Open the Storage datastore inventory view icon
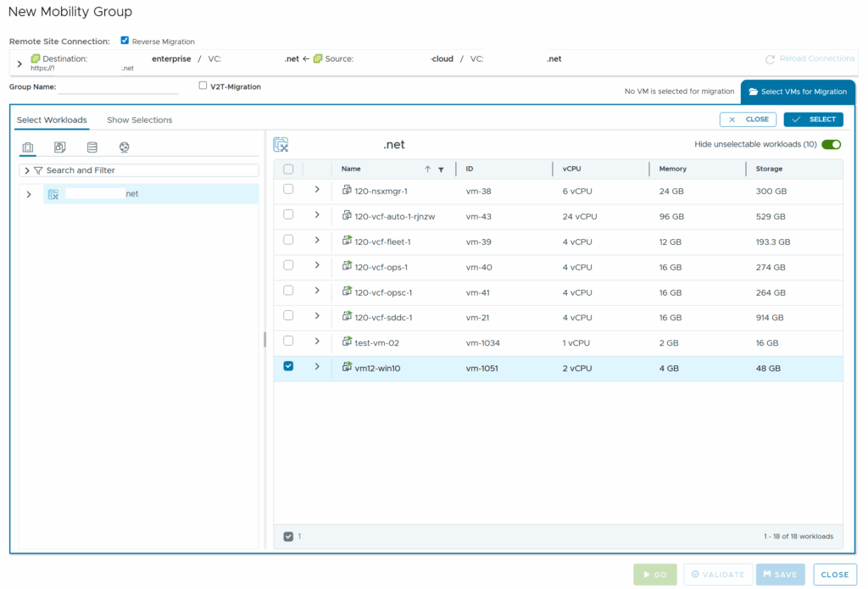This screenshot has width=868, height=589. point(92,147)
